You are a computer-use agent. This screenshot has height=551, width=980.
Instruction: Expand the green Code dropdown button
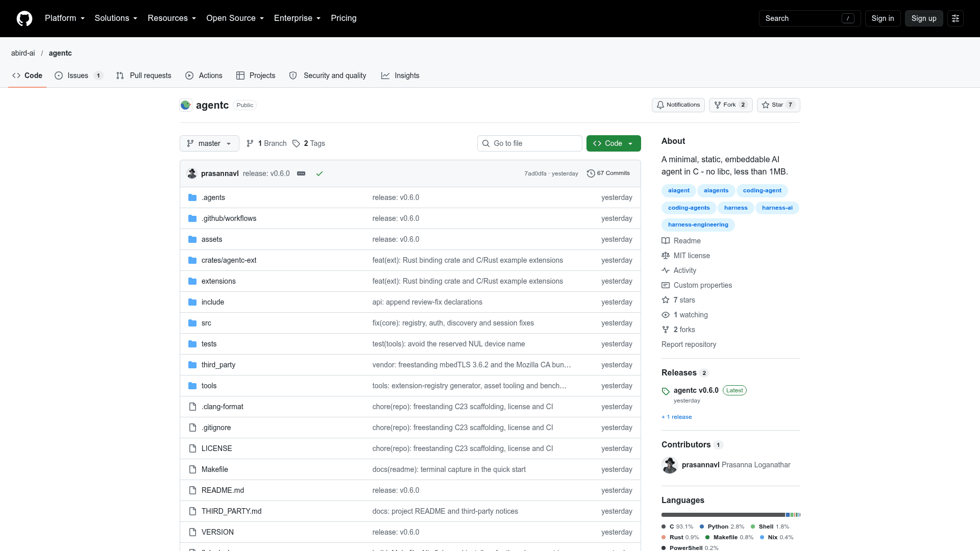tap(614, 143)
